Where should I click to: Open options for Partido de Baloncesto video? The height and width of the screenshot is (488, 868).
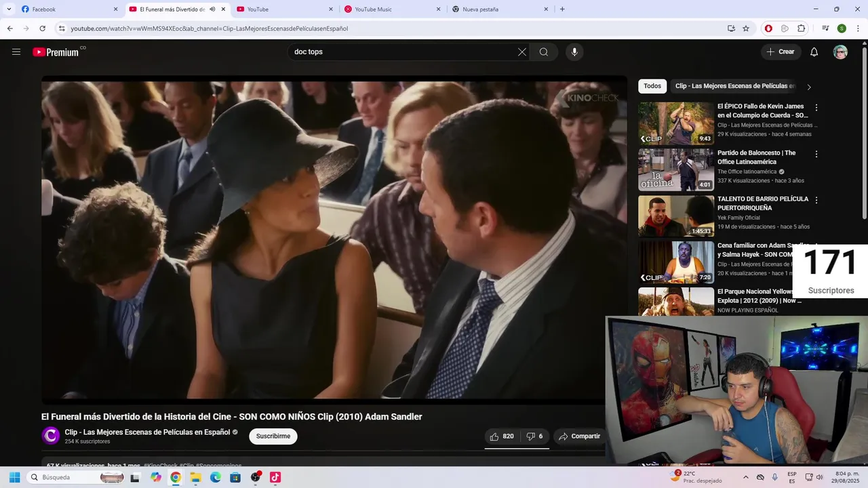tap(816, 154)
